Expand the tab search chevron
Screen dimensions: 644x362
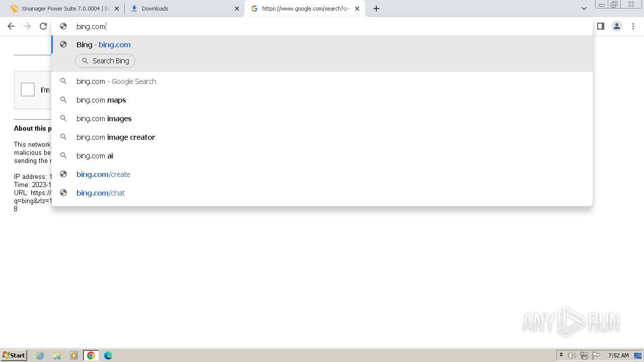pyautogui.click(x=584, y=9)
